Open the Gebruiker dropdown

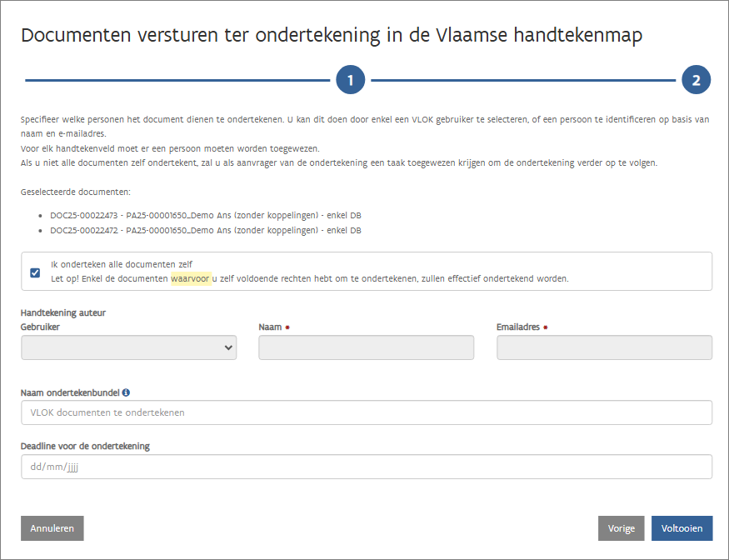[128, 347]
